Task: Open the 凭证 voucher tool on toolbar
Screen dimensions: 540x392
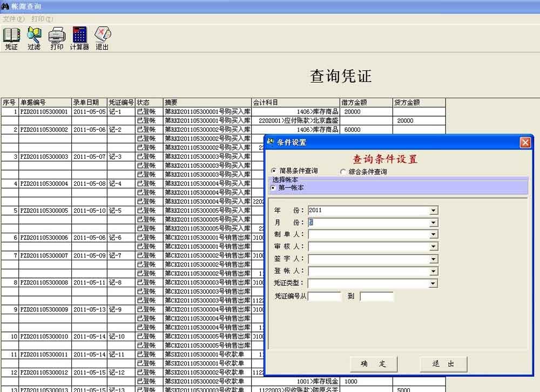Action: [11, 37]
